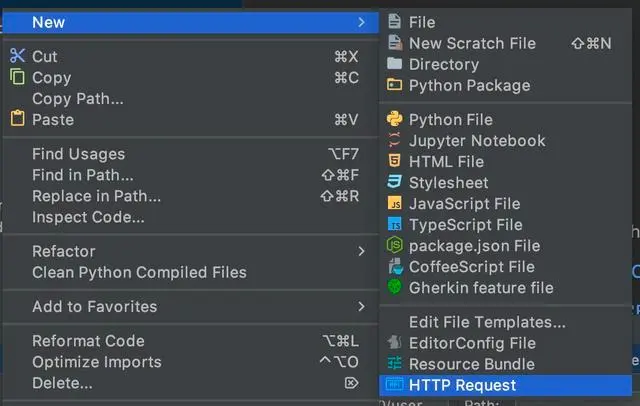Click the File document icon
The width and height of the screenshot is (640, 406).
394,21
